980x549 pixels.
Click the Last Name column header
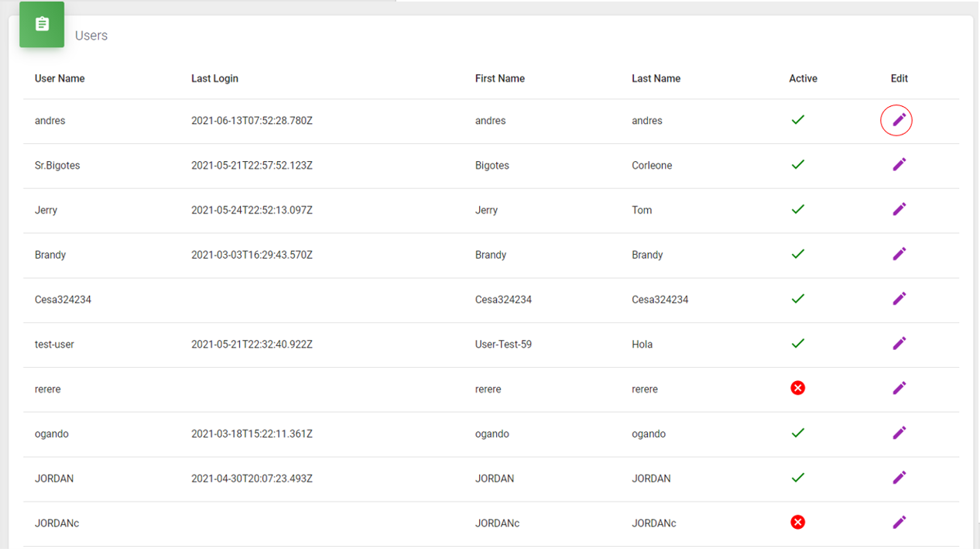point(656,78)
